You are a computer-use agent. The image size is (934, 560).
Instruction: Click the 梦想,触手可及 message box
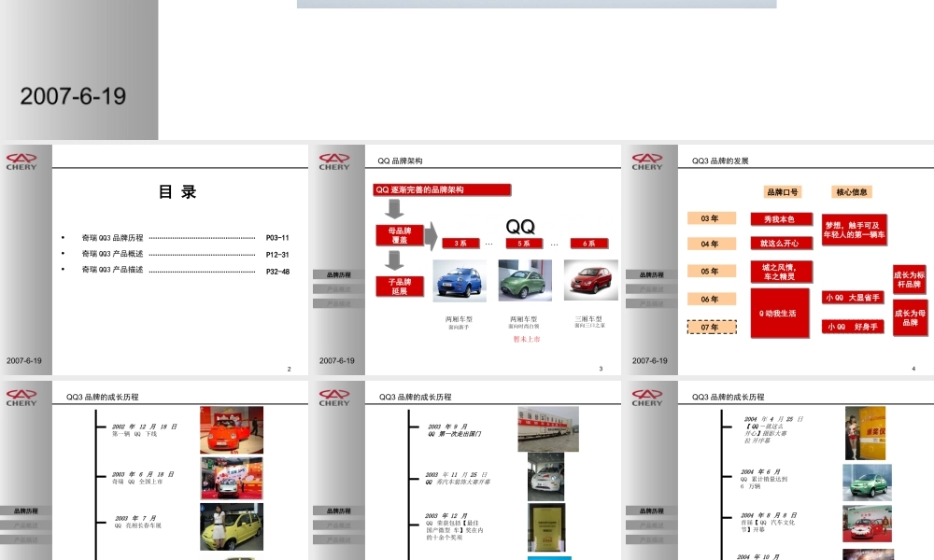point(855,230)
